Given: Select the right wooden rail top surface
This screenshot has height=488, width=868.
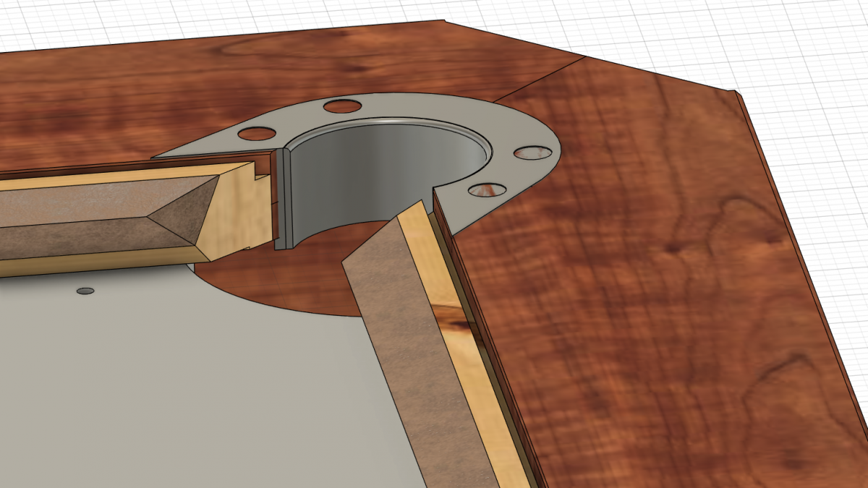Looking at the screenshot, I should (651, 289).
